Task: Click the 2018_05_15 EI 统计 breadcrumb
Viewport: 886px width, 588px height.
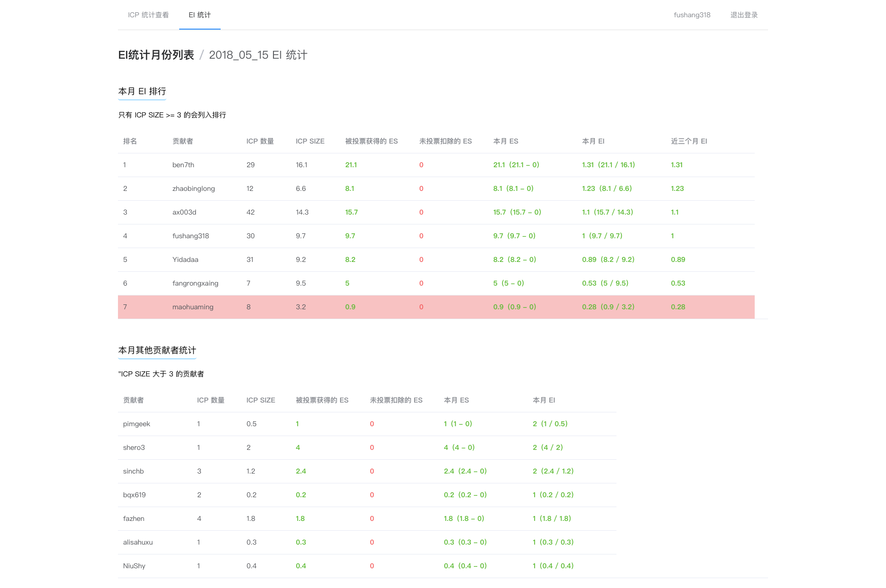Action: pyautogui.click(x=258, y=55)
